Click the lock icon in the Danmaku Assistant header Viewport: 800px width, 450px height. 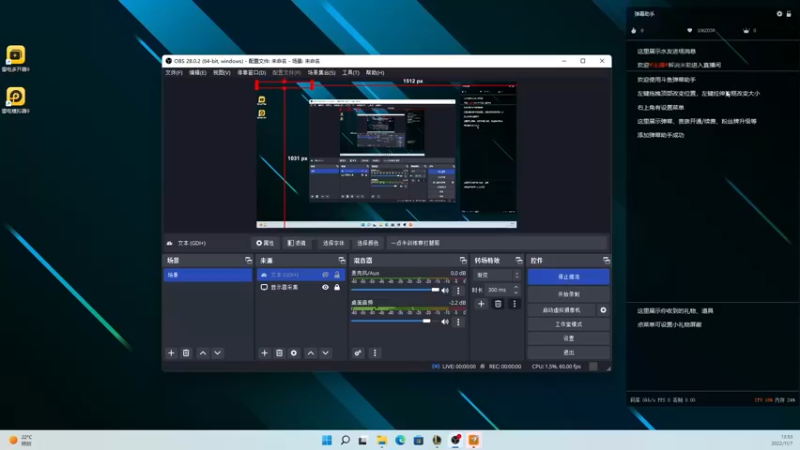click(789, 14)
